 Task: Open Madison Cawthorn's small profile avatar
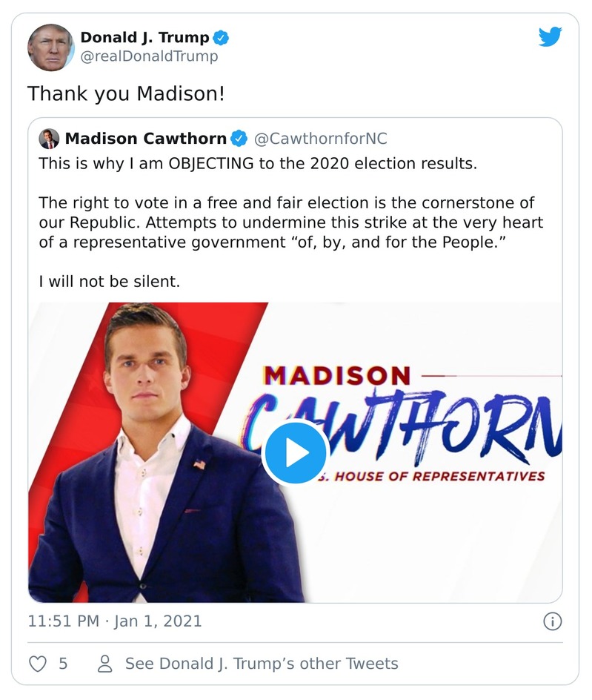(49, 139)
